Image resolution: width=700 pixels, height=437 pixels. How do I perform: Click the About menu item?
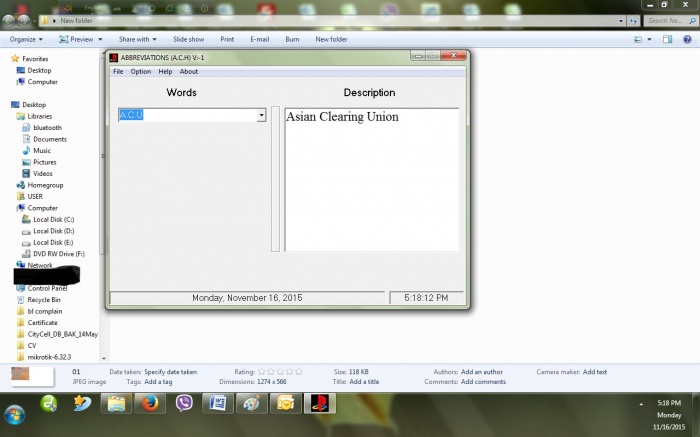(x=188, y=72)
